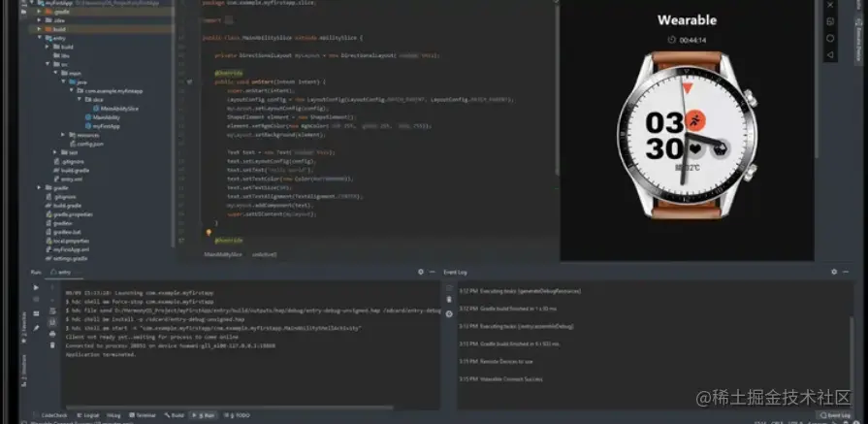Open Favorites side tool tab
The height and width of the screenshot is (424, 868).
pyautogui.click(x=24, y=328)
